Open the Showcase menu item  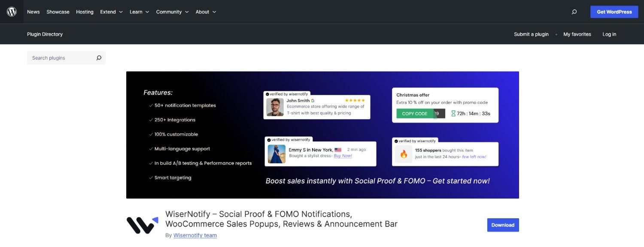(x=58, y=12)
